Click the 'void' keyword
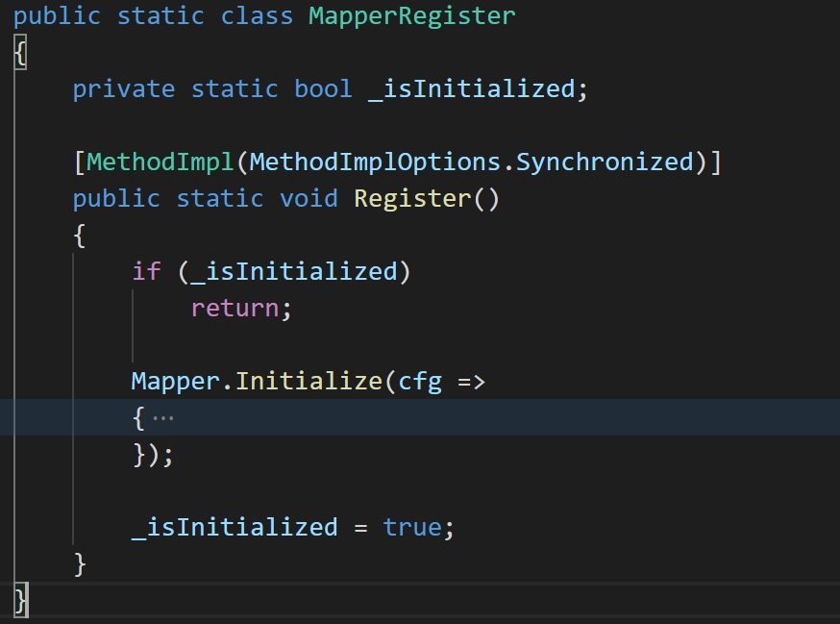Screen dimensions: 840x624 (x=309, y=199)
